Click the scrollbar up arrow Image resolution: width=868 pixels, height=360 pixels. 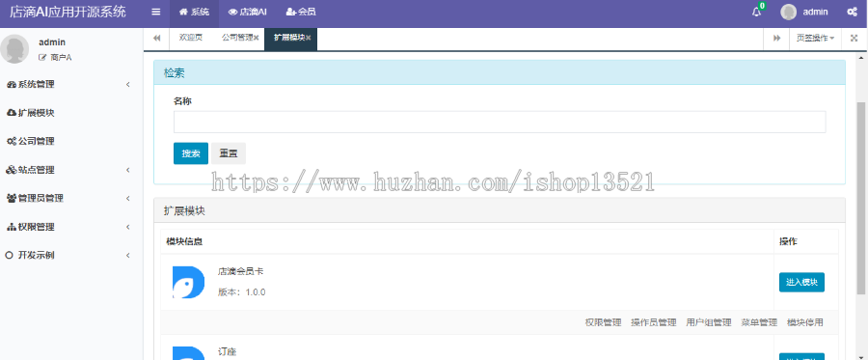[x=861, y=57]
